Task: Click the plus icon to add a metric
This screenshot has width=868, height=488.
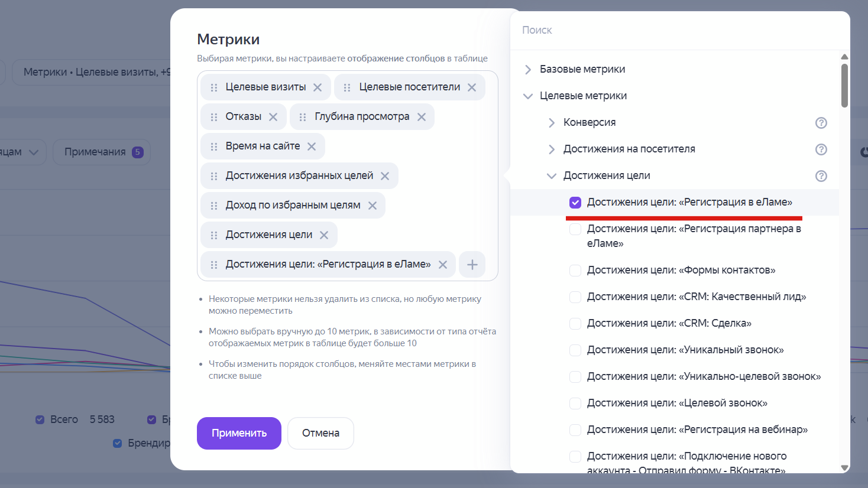Action: (472, 264)
